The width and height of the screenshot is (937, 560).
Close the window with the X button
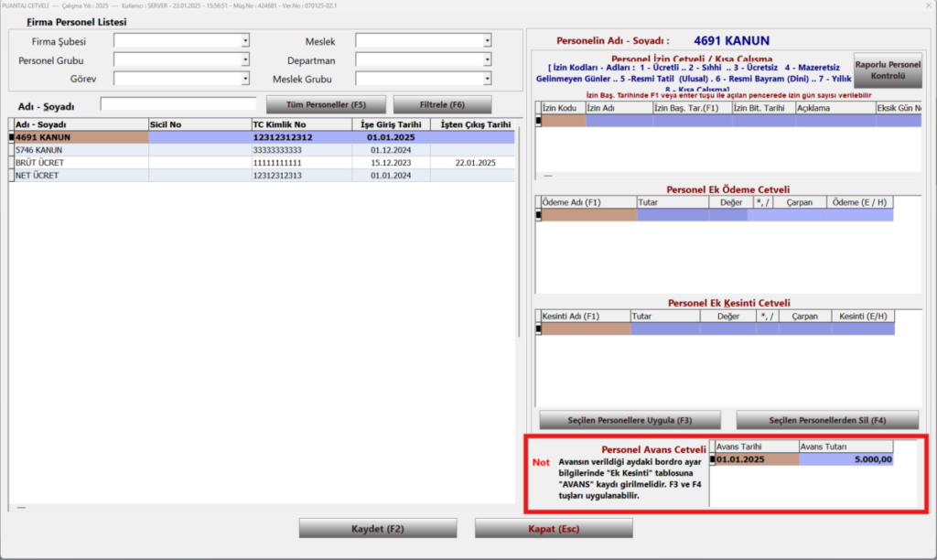click(x=930, y=5)
